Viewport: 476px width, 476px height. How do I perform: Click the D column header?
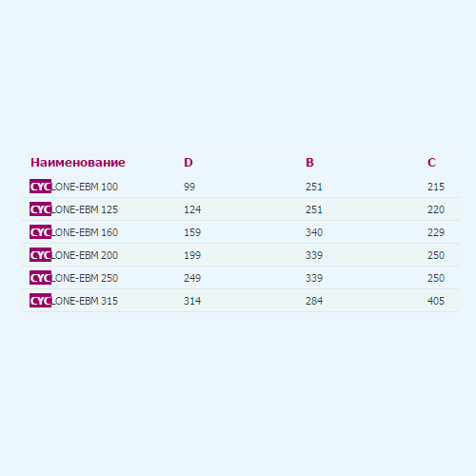click(x=188, y=163)
